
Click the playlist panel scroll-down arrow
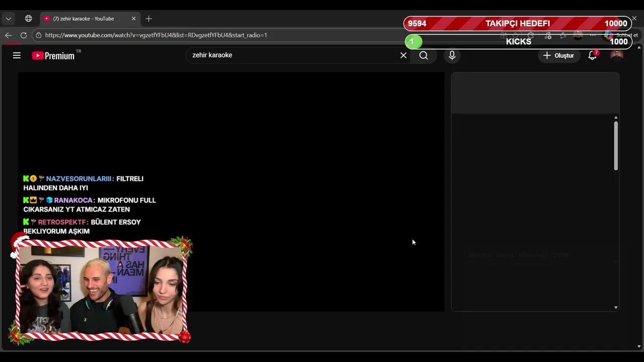click(616, 307)
